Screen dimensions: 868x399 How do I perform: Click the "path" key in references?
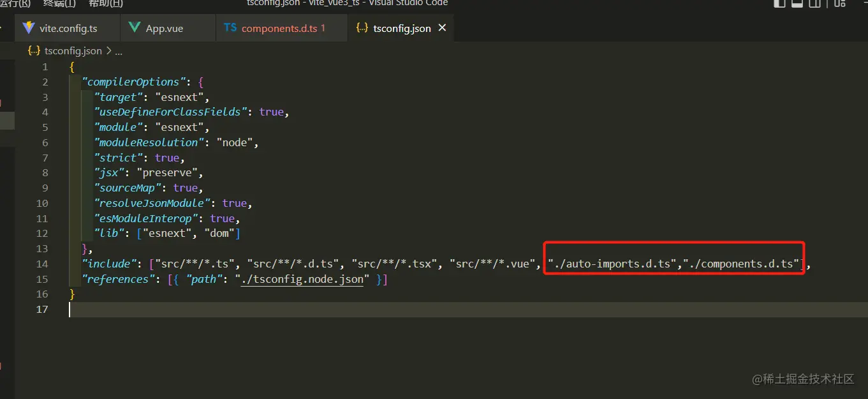pyautogui.click(x=204, y=279)
